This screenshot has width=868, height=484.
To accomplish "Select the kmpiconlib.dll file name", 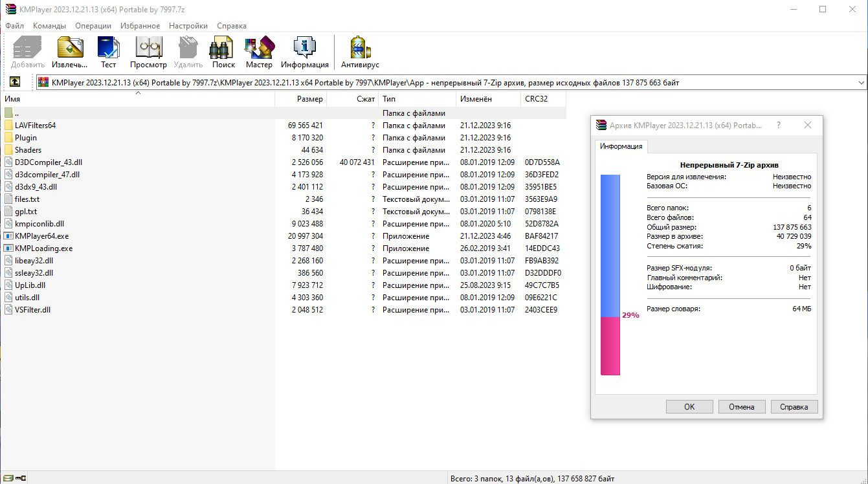I will coord(39,224).
